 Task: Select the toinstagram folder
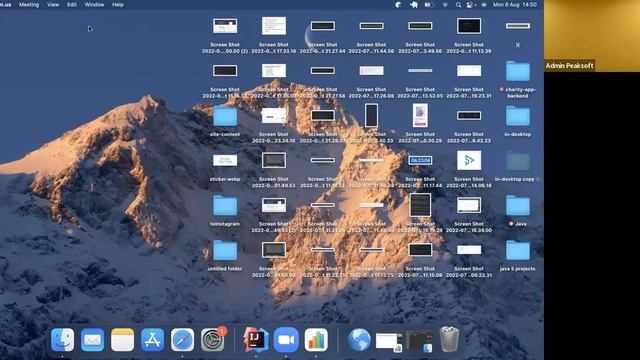(225, 205)
